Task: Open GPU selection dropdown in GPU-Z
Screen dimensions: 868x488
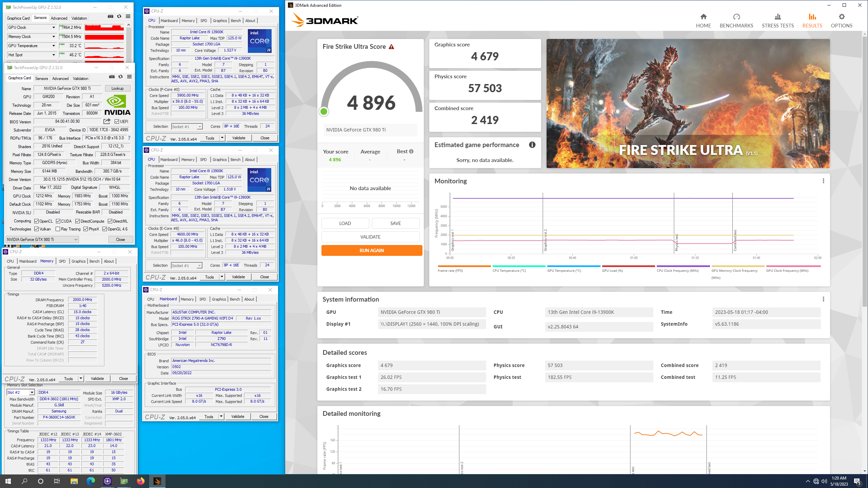Action: pyautogui.click(x=42, y=239)
